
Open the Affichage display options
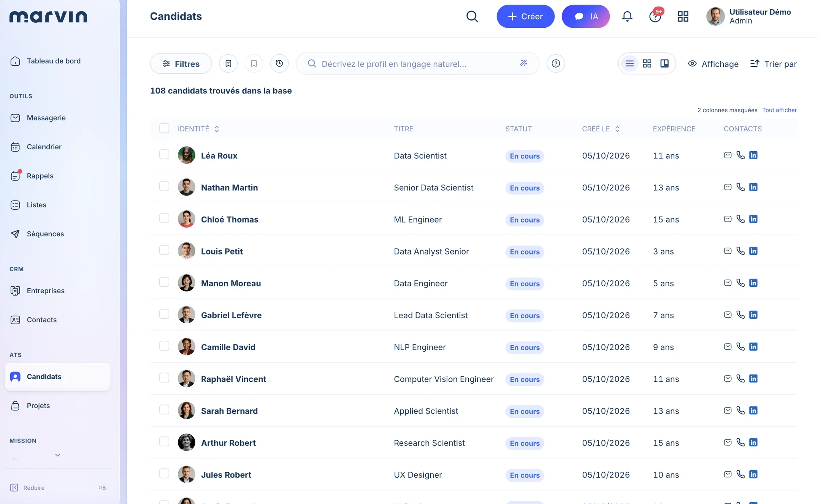[x=713, y=64]
